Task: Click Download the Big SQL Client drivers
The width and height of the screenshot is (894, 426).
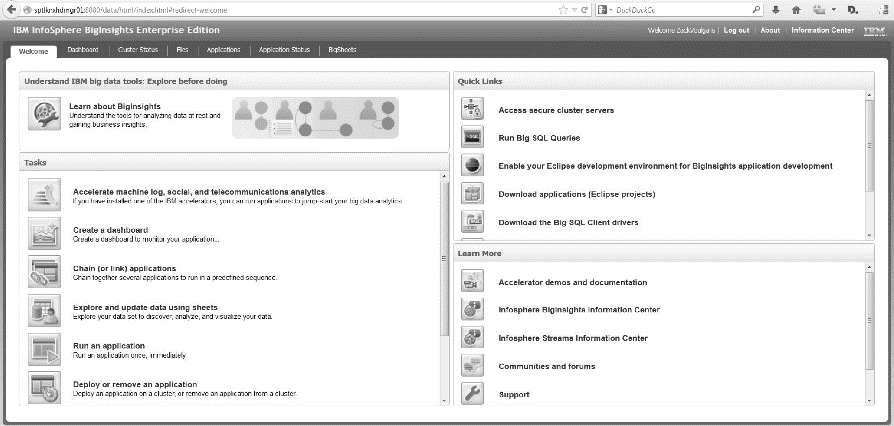Action: coord(568,222)
